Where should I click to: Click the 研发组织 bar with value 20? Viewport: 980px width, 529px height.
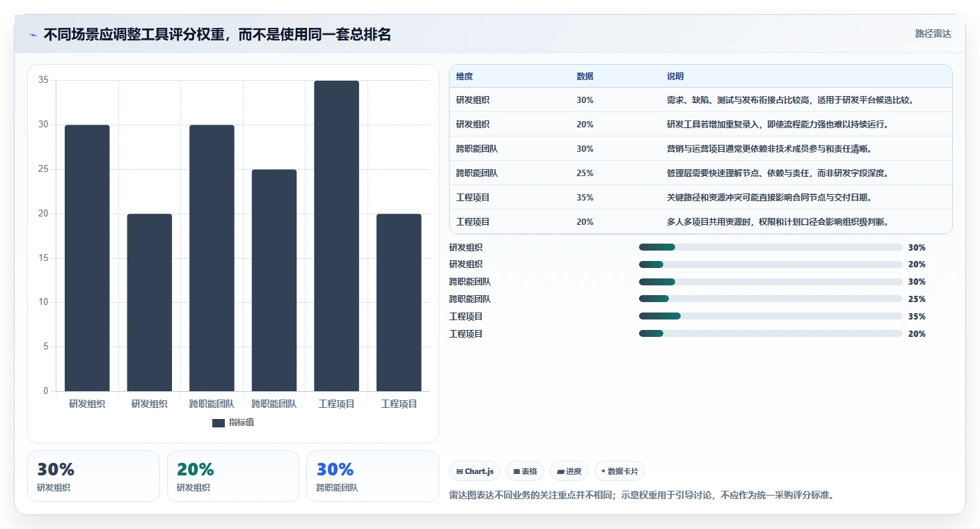point(150,303)
